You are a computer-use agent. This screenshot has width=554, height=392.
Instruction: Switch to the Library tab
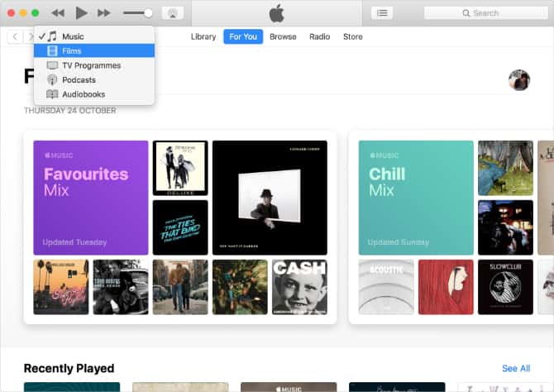pyautogui.click(x=203, y=36)
